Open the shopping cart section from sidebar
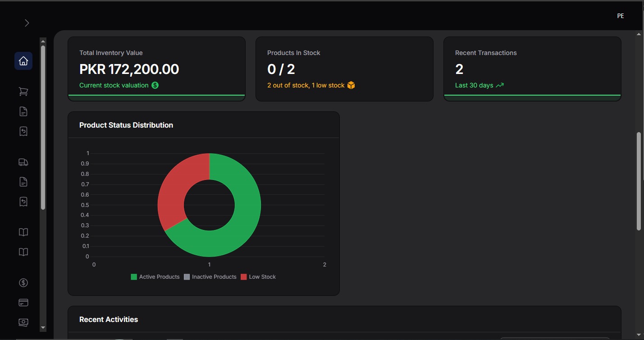644x340 pixels. click(23, 91)
